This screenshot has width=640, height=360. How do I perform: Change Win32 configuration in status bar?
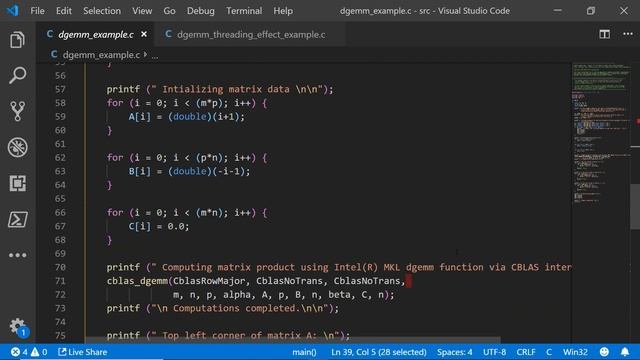(575, 352)
